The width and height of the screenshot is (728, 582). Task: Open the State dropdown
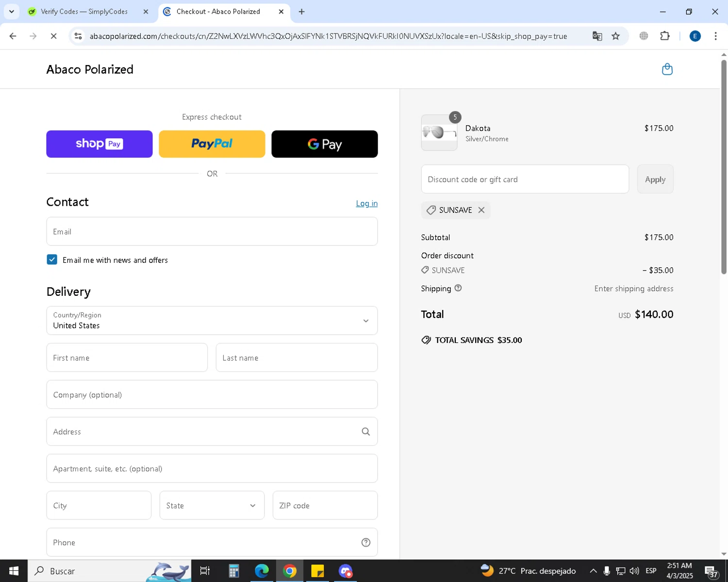[212, 505]
